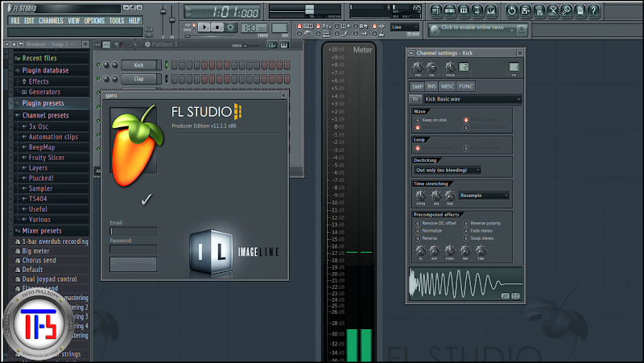Open the TOOLS menu
644x363 pixels.
pos(117,21)
